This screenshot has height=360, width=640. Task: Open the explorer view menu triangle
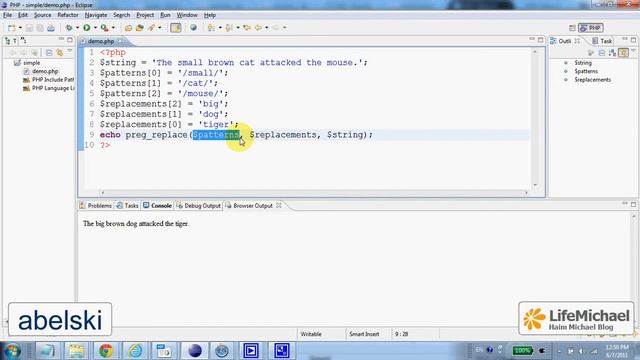[x=70, y=51]
